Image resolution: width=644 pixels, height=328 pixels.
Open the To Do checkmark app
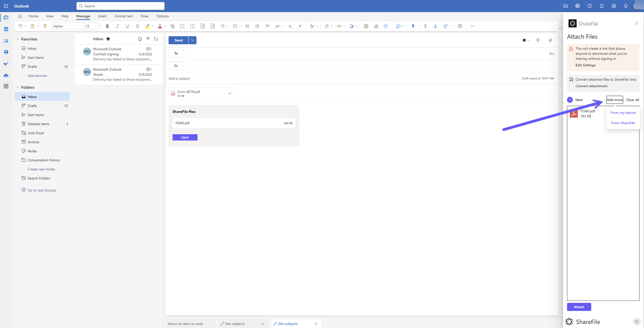[x=6, y=64]
